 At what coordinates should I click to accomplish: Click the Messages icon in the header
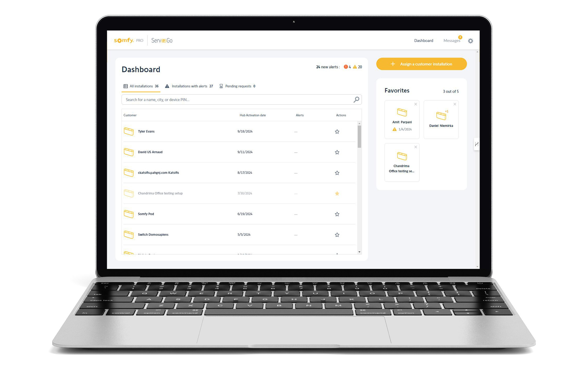coord(452,40)
